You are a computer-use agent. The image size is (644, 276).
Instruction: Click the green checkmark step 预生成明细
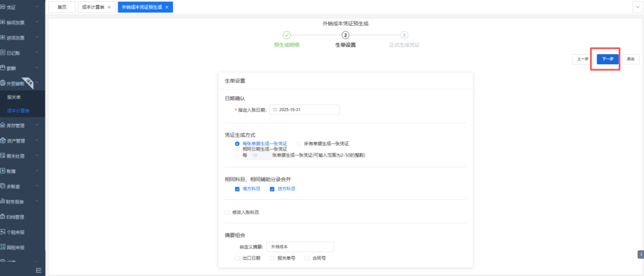click(x=286, y=35)
